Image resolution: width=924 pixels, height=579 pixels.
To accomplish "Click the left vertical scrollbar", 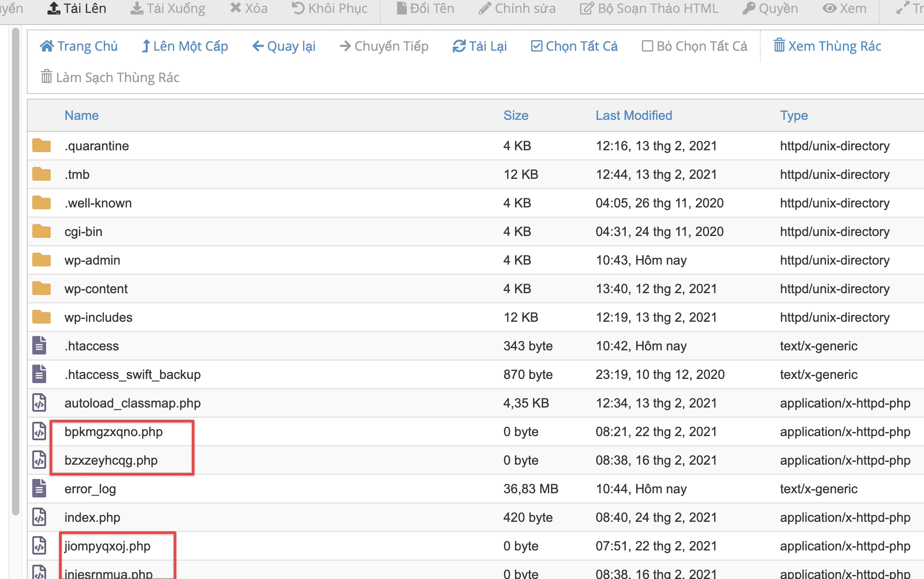I will 16,271.
